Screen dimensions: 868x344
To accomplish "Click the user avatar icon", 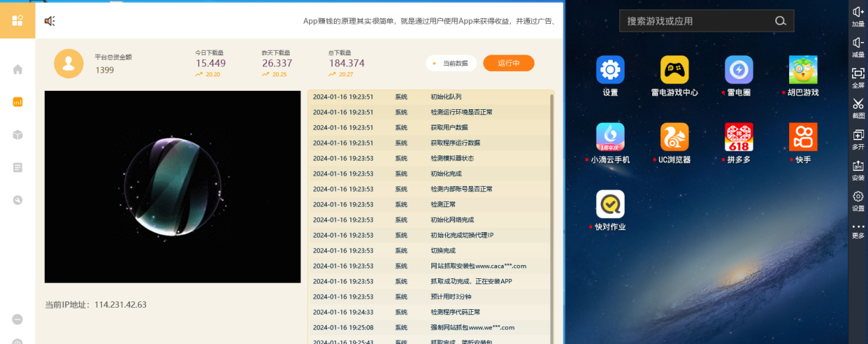I will coord(68,63).
